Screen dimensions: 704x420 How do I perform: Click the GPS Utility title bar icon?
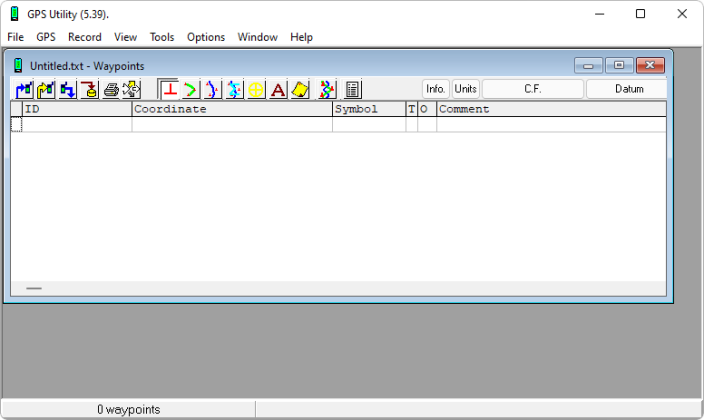pyautogui.click(x=14, y=14)
